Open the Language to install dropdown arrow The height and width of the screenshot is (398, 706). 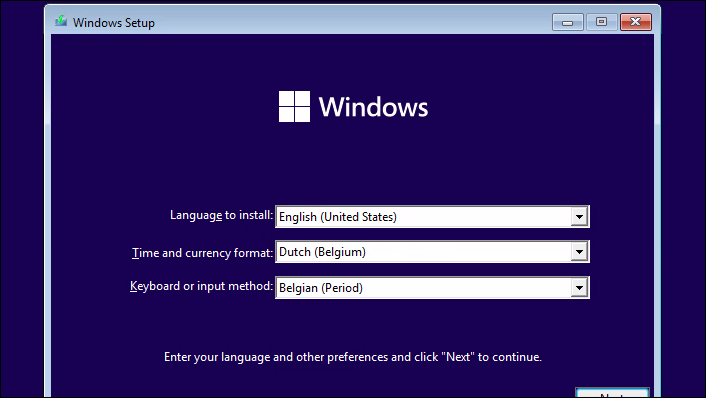[579, 217]
